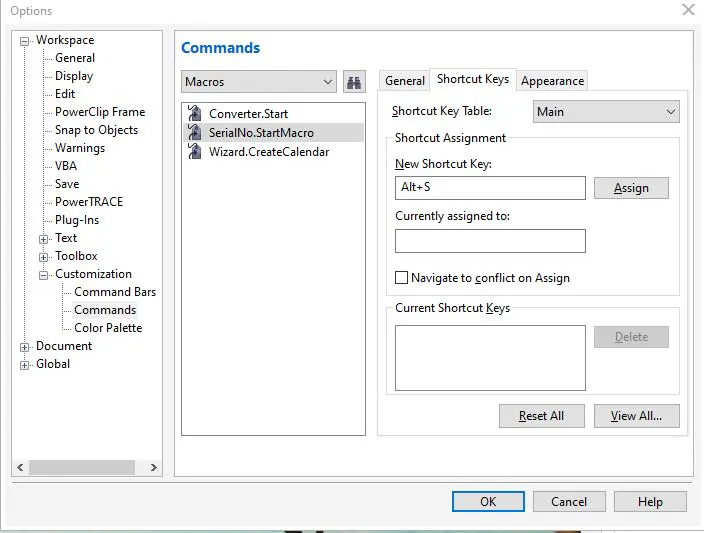Click the Wizard.CreateCalendar macro icon
Screen dimensions: 704x533
(x=194, y=152)
